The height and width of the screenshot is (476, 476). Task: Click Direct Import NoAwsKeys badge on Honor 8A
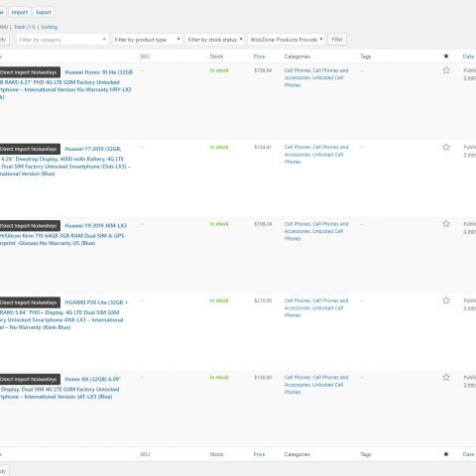point(29,379)
